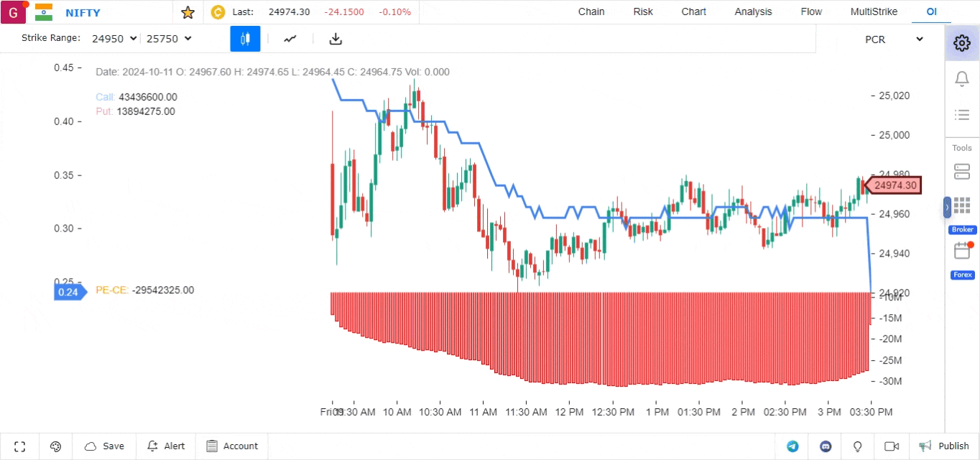Click the favorite star icon next to NIFTY
The width and height of the screenshot is (980, 460).
(x=188, y=12)
